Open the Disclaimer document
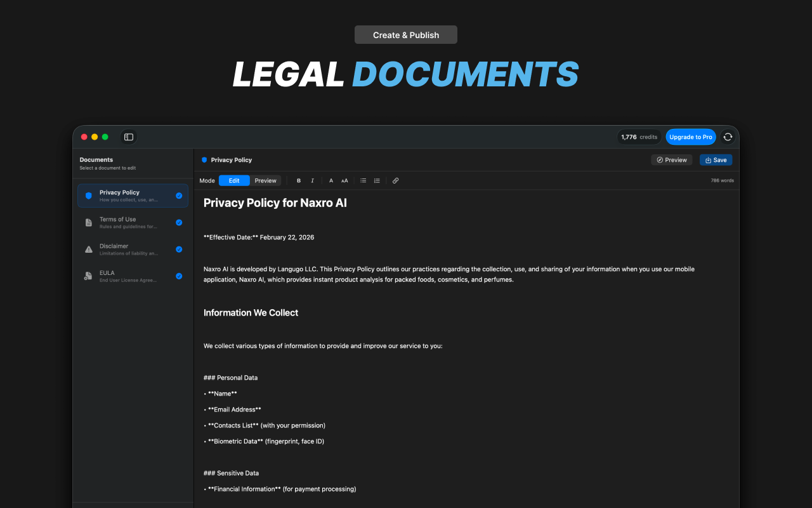The height and width of the screenshot is (508, 812). point(133,249)
